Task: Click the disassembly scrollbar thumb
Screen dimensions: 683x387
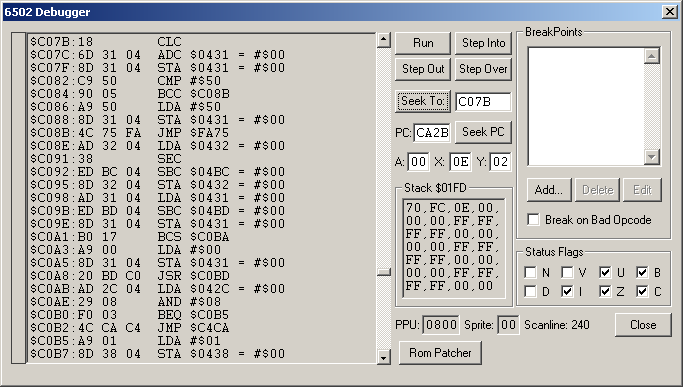Action: pyautogui.click(x=383, y=272)
